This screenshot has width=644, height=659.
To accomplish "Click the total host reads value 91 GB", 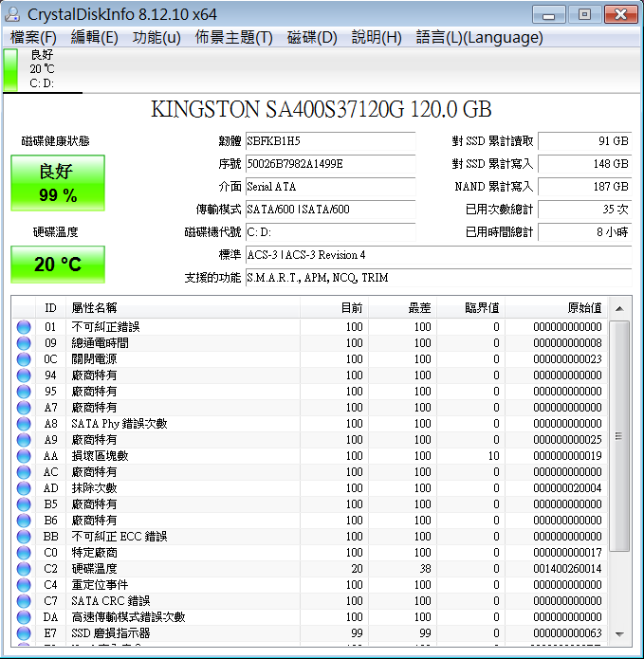I will (x=585, y=141).
